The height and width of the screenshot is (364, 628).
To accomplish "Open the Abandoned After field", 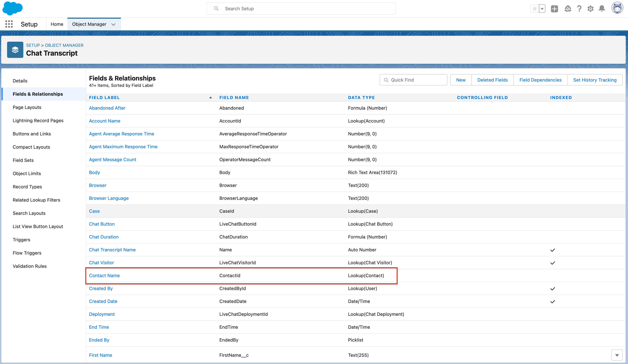I will click(x=107, y=108).
